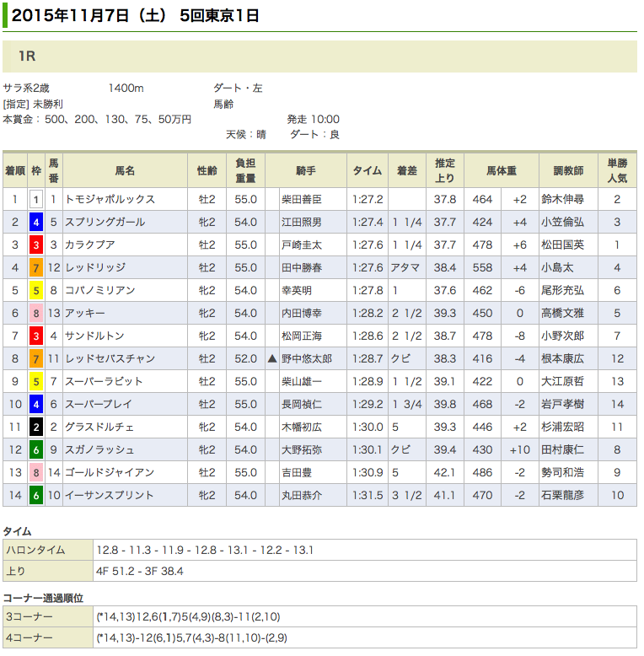
Task: Select horse イーサンスプリント in last row
Action: tap(110, 496)
